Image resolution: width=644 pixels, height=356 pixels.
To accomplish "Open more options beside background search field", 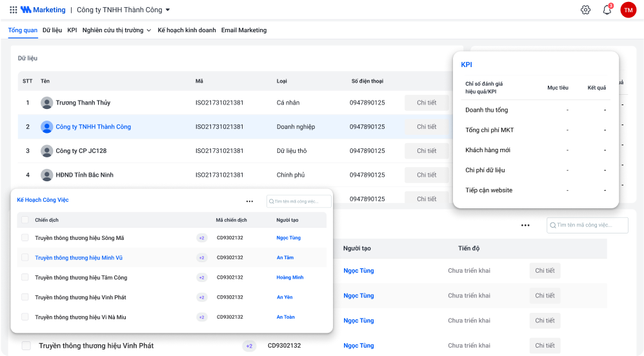I will 525,225.
